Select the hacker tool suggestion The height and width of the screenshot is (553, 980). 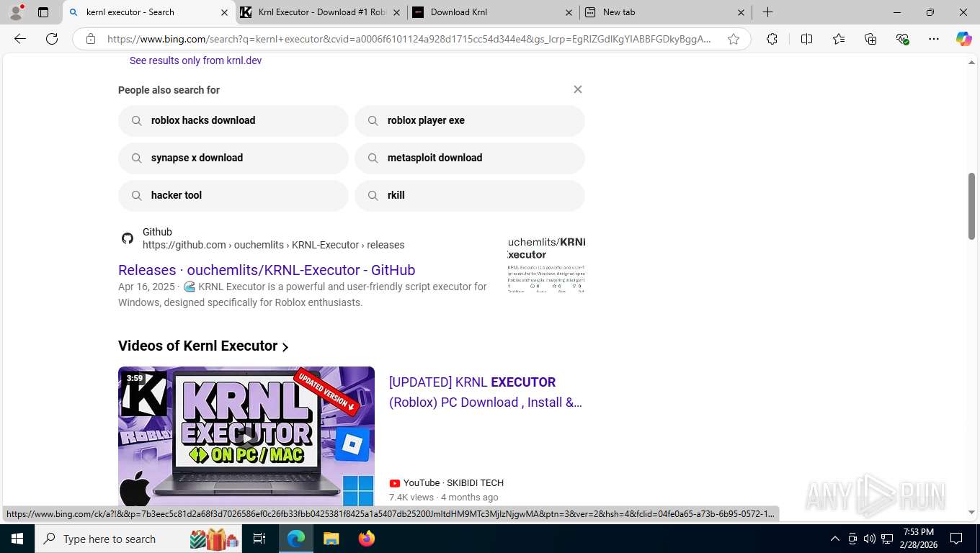pyautogui.click(x=233, y=195)
